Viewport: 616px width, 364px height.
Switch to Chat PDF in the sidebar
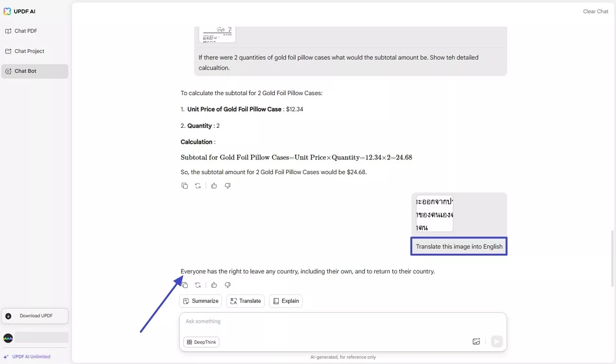26,30
